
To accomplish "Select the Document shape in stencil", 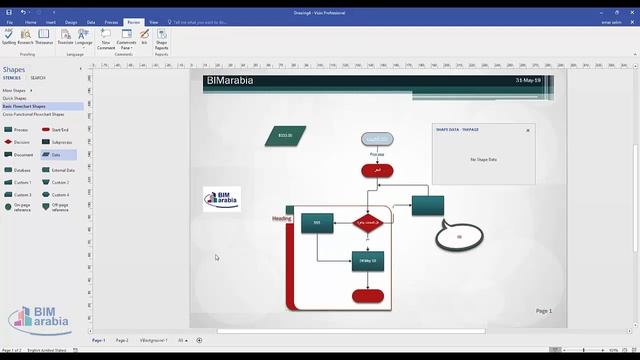I will pyautogui.click(x=18, y=155).
